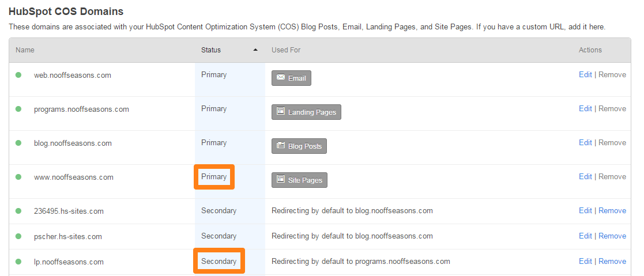Remove the lp.nooffseasons.com domain
This screenshot has height=276, width=644.
[x=612, y=261]
